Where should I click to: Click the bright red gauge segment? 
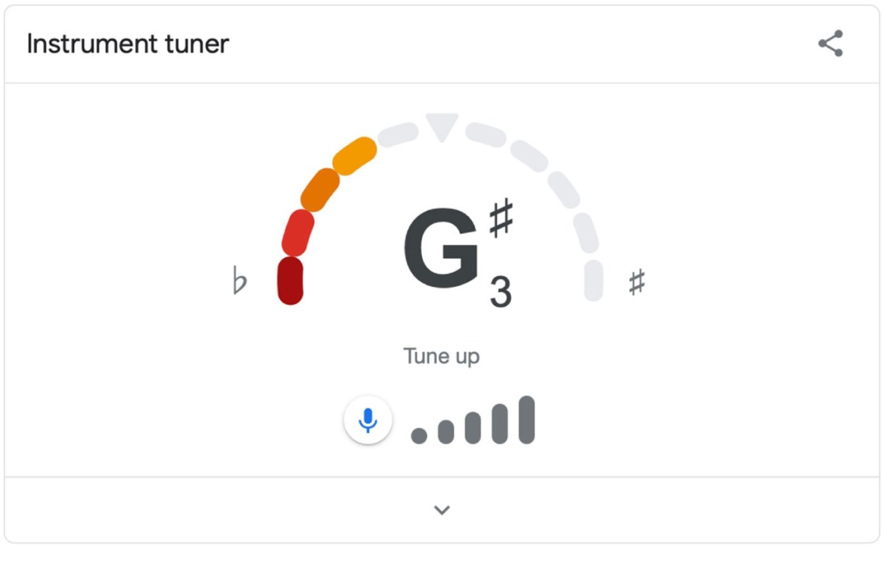tap(298, 233)
